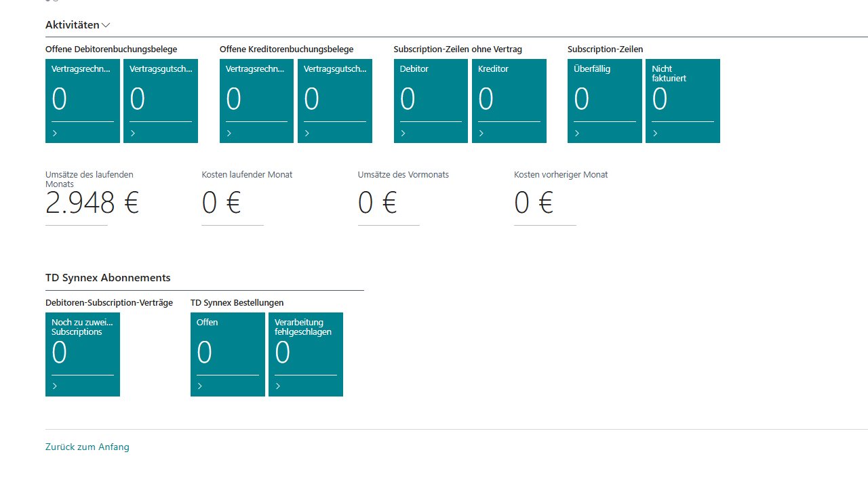The height and width of the screenshot is (488, 868).
Task: Open Vertragsrechnungen tile under Offene Debitorenbuchungsbelege
Action: (83, 100)
